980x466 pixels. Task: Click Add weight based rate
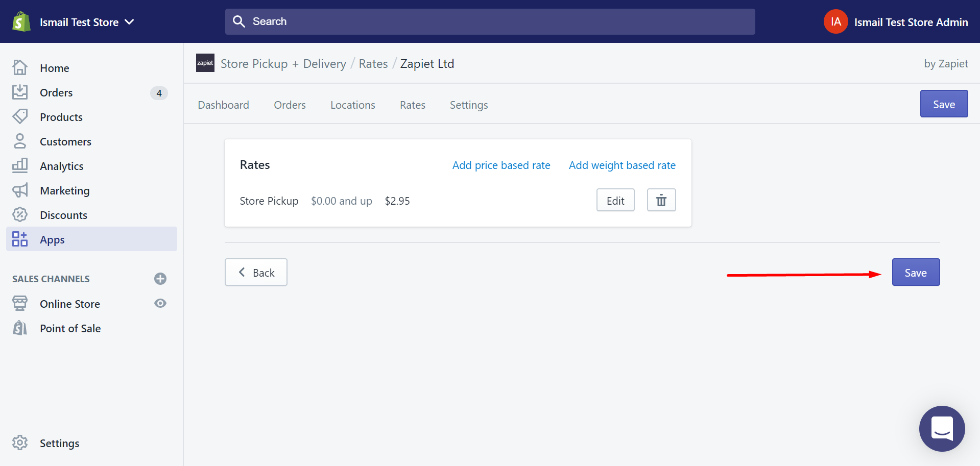click(622, 165)
